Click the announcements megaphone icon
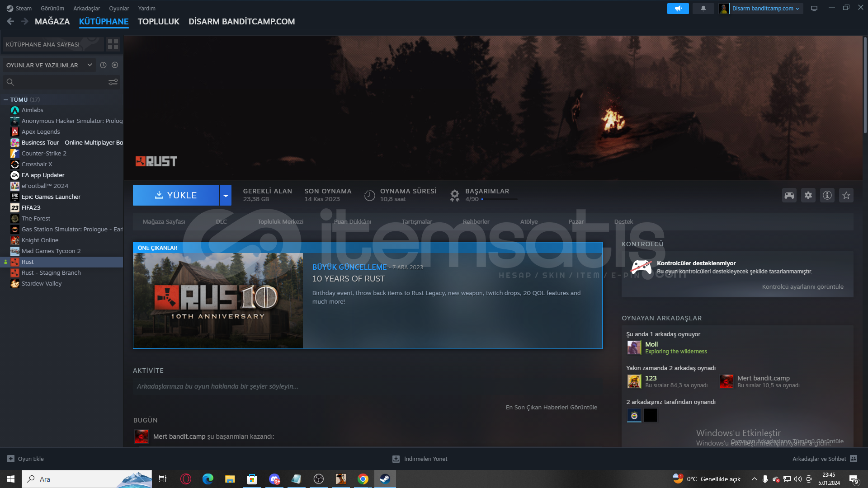 pos(678,9)
